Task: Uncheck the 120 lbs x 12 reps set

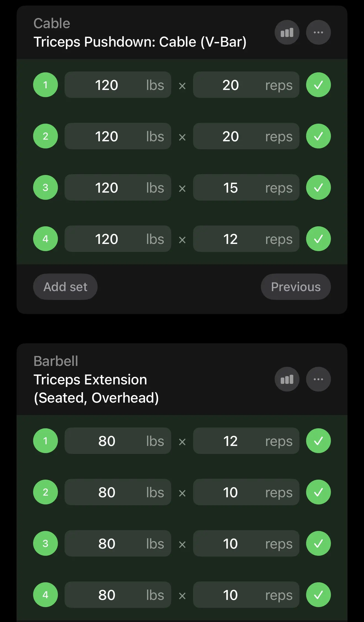Action: point(318,239)
